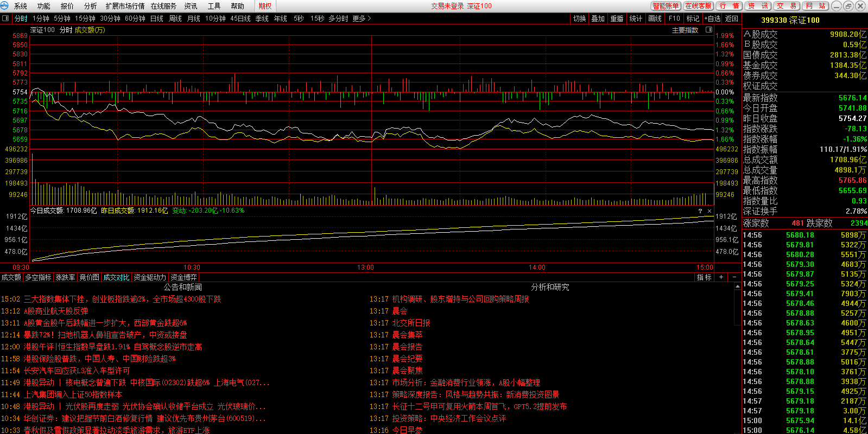Open the 智能账单 toolbar button
Image resolution: width=868 pixels, height=434 pixels.
(666, 6)
